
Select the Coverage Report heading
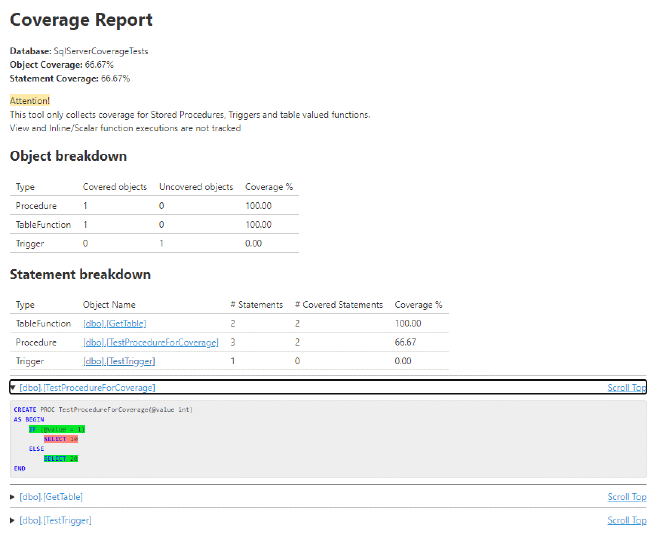(81, 20)
